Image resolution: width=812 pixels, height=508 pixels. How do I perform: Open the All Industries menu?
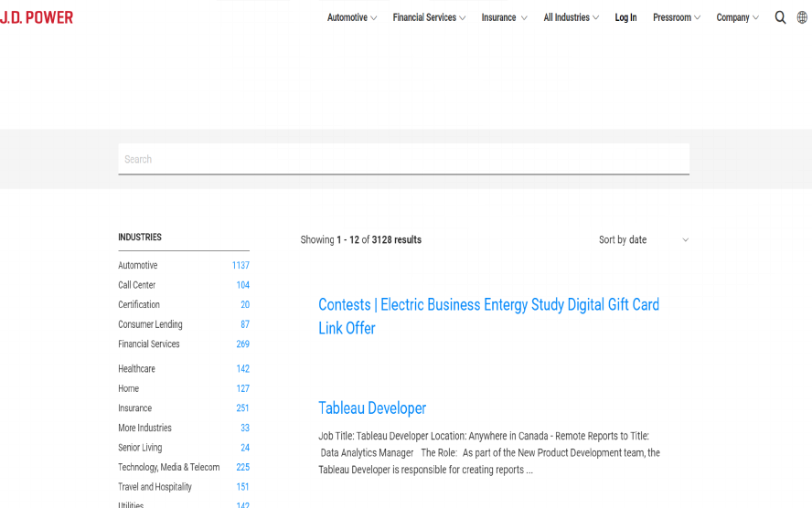click(571, 17)
